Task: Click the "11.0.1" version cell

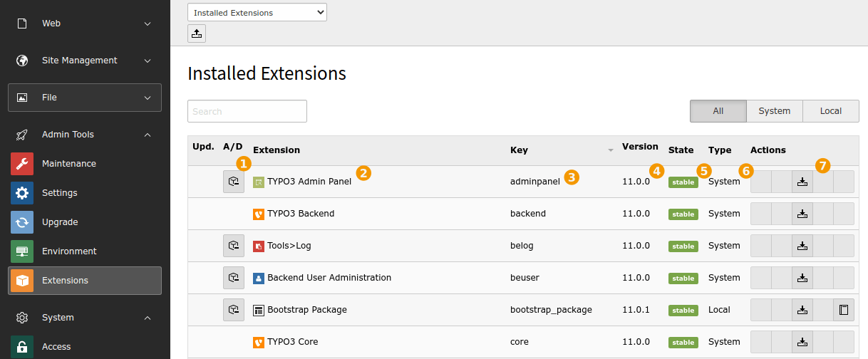Action: coord(636,310)
